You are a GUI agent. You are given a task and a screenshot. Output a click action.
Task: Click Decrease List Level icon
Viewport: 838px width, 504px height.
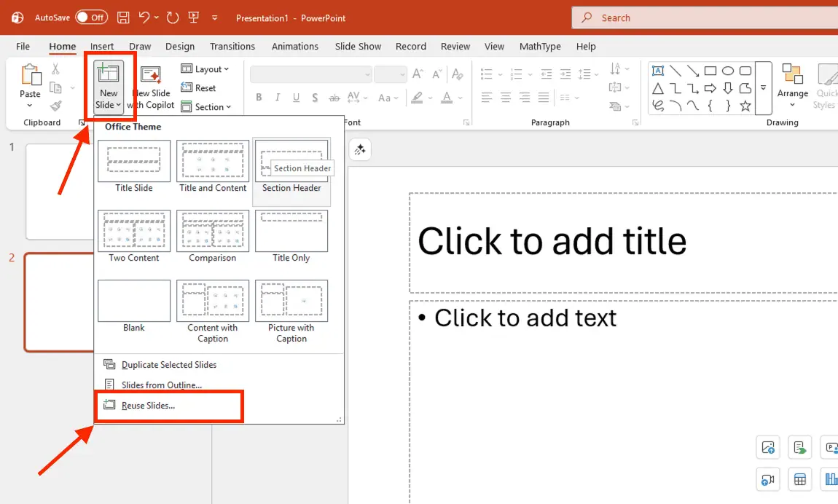[547, 74]
